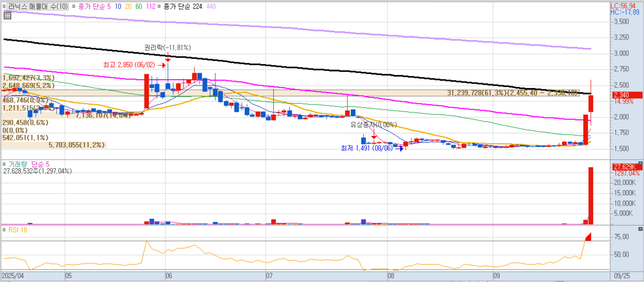
Task: Toggle the 종가 단순 5 indicator square
Action: (x=74, y=6)
